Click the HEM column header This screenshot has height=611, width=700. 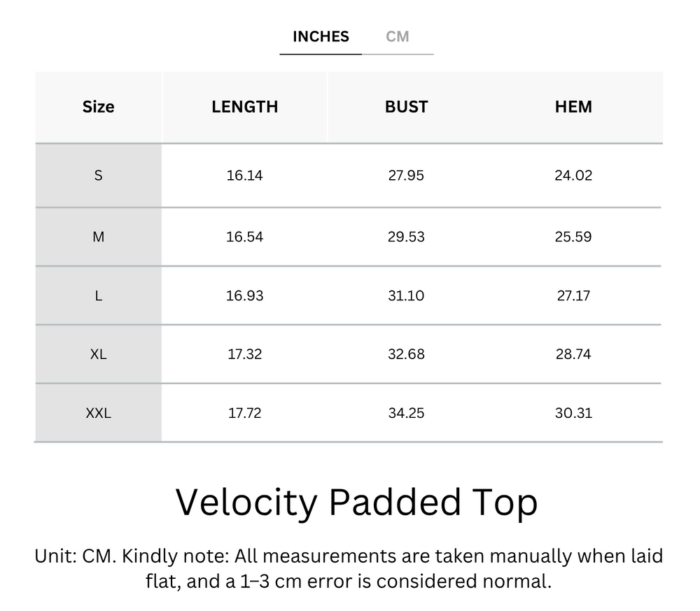574,106
